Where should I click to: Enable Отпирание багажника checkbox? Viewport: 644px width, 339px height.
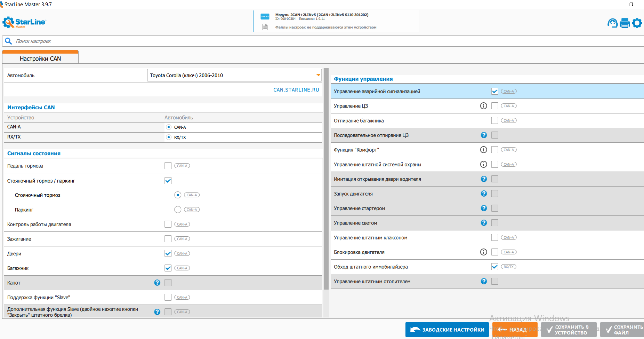coord(494,120)
